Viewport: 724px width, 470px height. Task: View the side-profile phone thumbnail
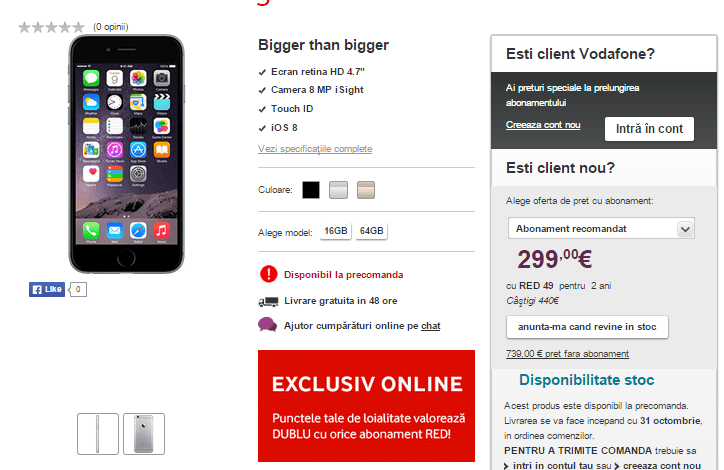(98, 434)
